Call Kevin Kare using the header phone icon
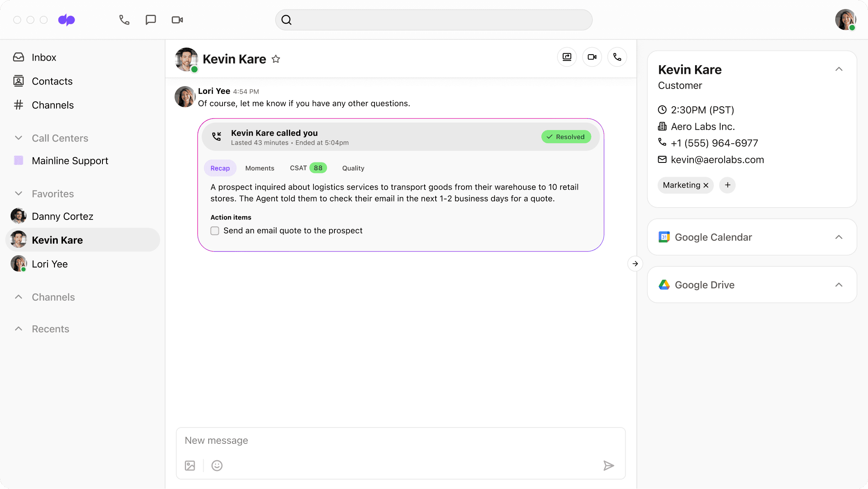 pyautogui.click(x=617, y=57)
